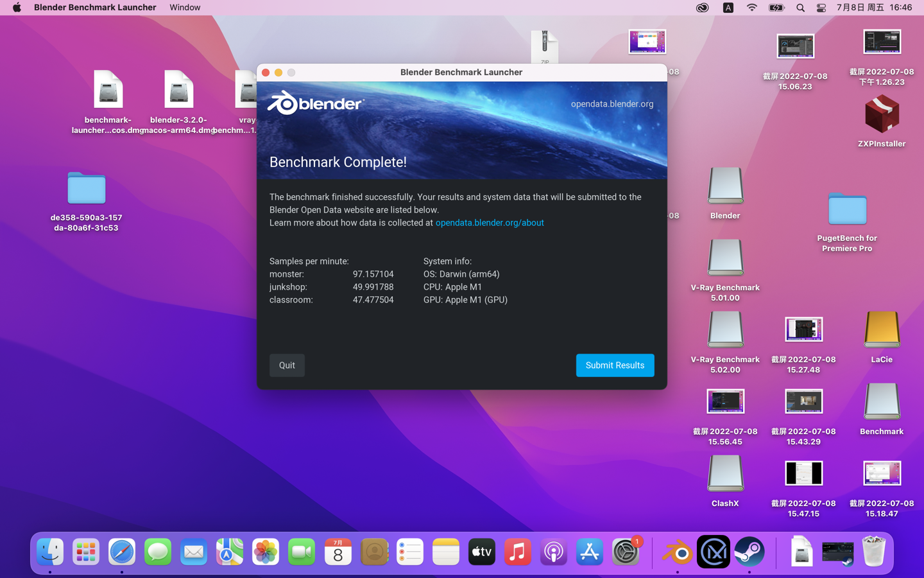The width and height of the screenshot is (924, 578).
Task: Launch Safari from the Dock
Action: [122, 552]
